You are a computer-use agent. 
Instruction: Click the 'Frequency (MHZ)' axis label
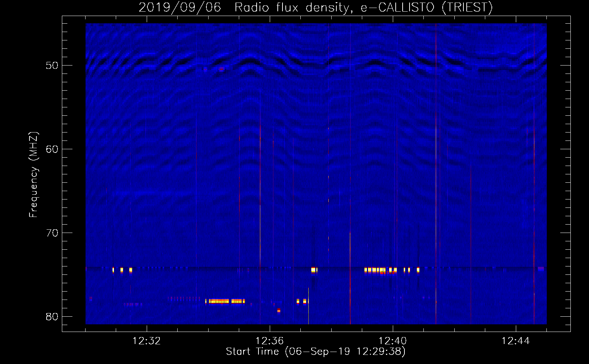[33, 175]
